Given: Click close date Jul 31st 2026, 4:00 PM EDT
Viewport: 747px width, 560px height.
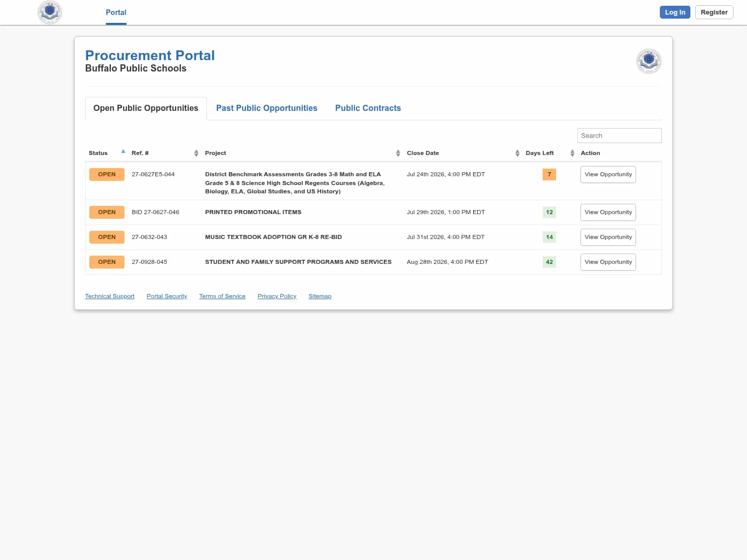Looking at the screenshot, I should click(x=446, y=237).
